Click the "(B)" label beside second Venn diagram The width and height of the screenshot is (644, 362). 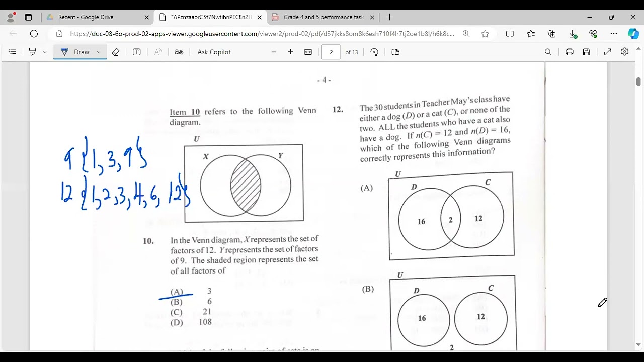368,289
